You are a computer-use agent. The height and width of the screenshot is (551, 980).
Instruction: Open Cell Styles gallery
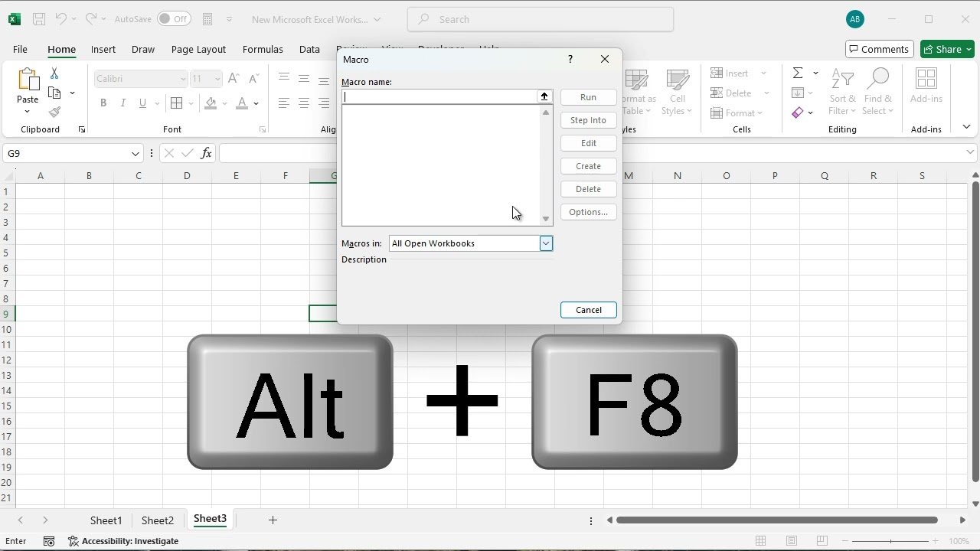pos(677,92)
